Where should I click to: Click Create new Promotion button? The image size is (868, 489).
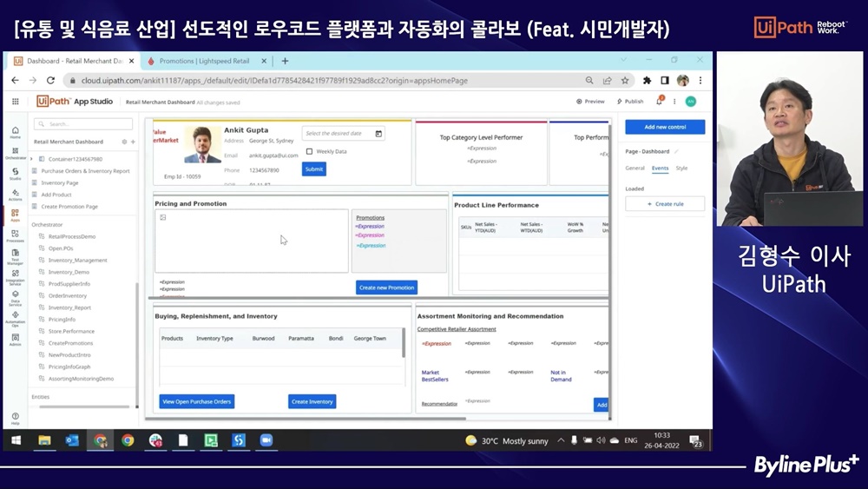point(386,287)
